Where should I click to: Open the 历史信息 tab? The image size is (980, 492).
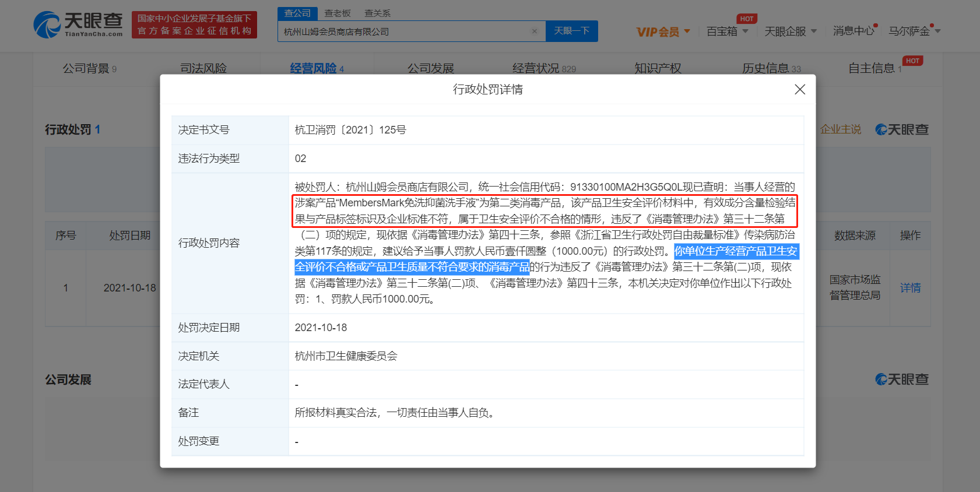point(771,69)
